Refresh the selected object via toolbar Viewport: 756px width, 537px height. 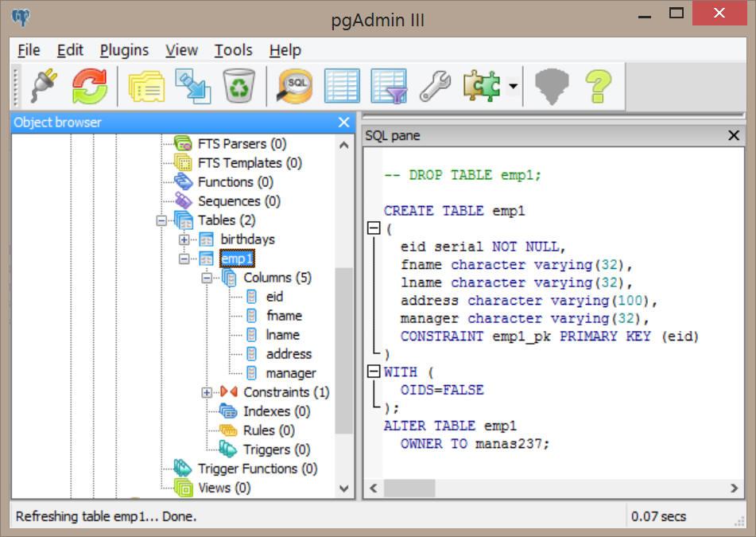point(90,86)
